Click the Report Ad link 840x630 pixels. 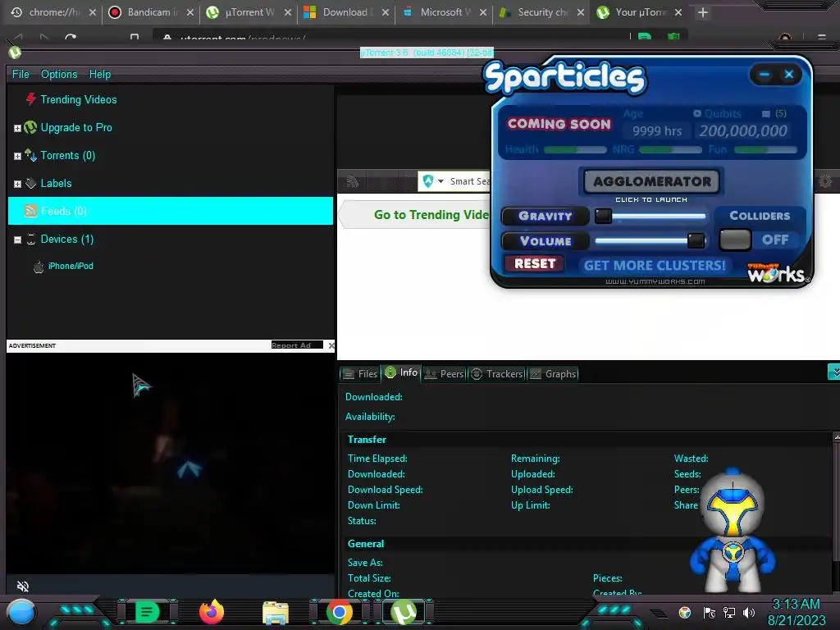tap(297, 345)
